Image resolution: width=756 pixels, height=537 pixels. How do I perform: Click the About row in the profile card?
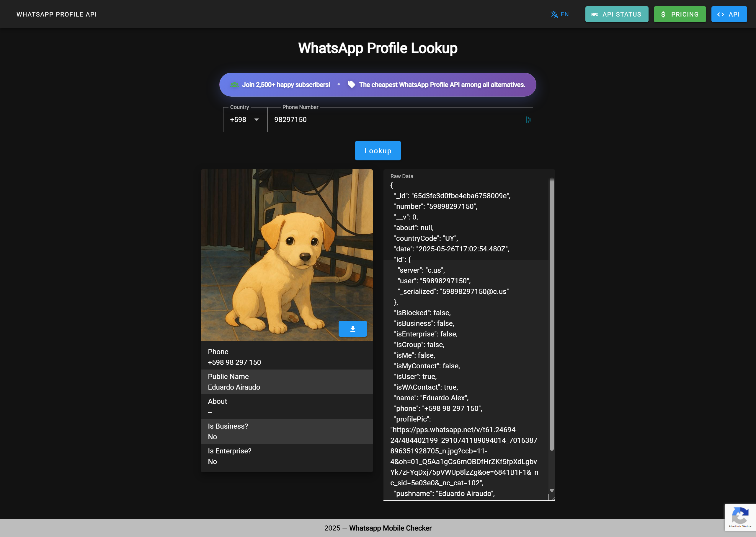(286, 407)
